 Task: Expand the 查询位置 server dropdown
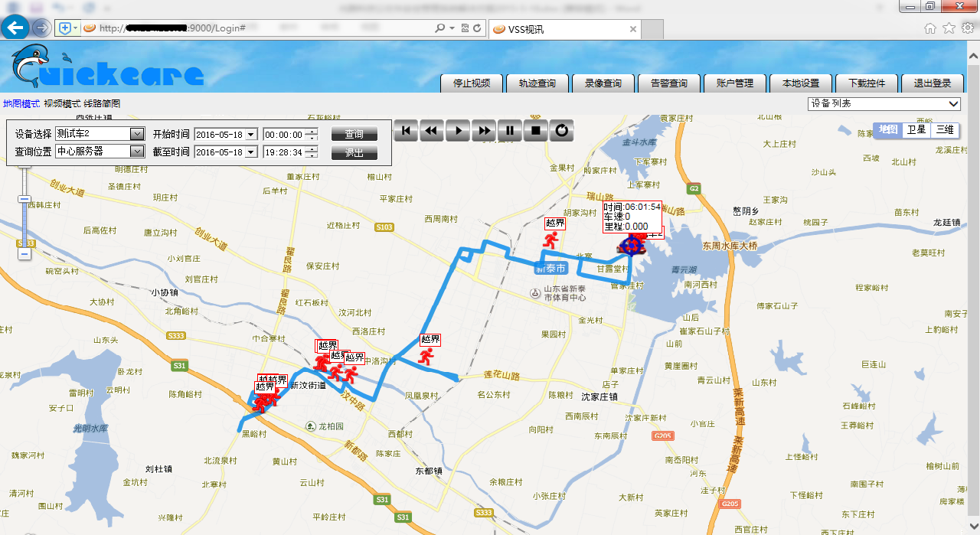click(137, 152)
